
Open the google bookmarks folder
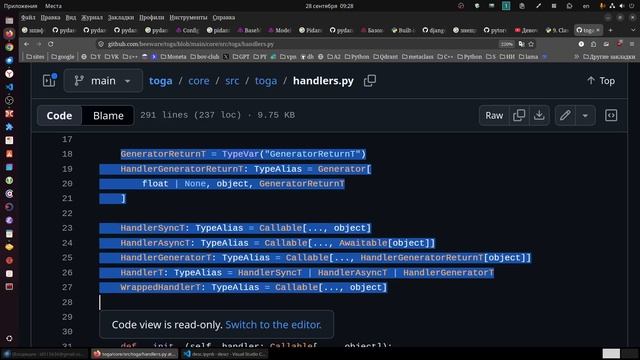point(62,57)
